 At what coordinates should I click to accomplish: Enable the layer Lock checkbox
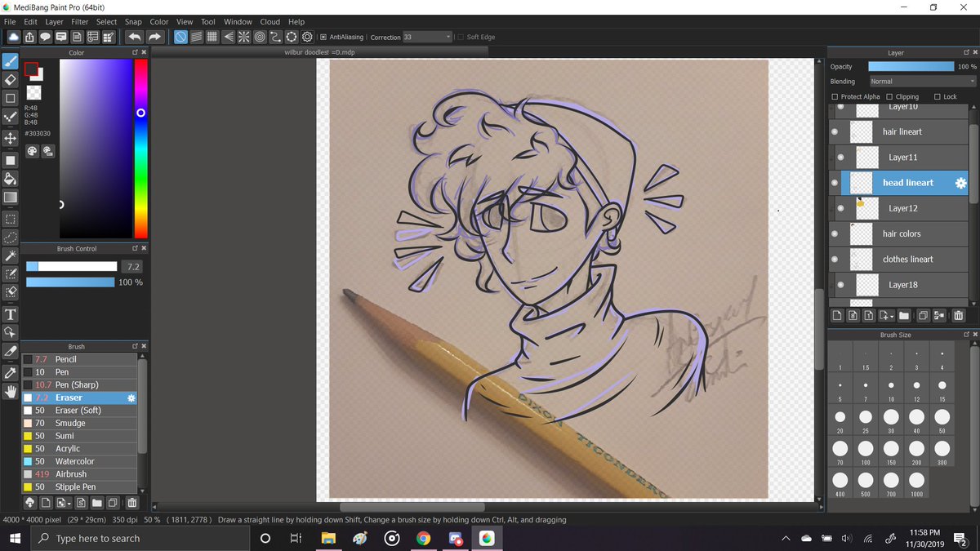(x=938, y=96)
